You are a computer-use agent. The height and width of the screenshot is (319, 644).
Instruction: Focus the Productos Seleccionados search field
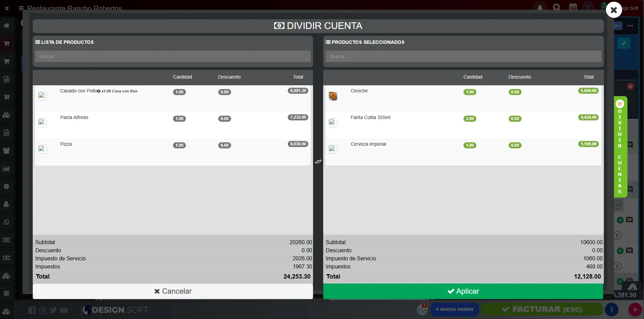[463, 56]
